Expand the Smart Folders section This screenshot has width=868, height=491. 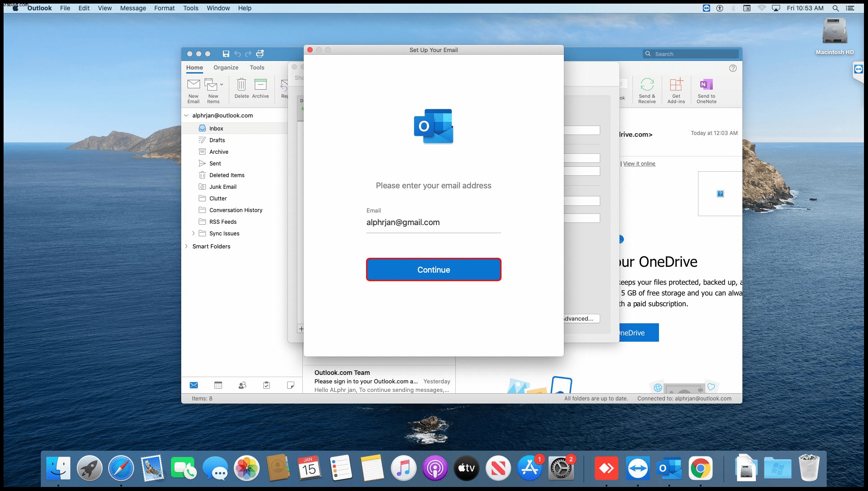pos(186,246)
